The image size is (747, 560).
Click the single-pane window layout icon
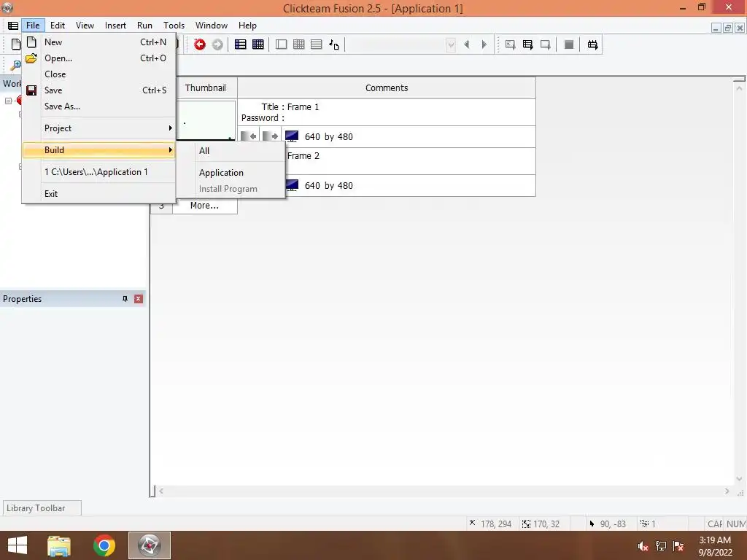coord(282,44)
